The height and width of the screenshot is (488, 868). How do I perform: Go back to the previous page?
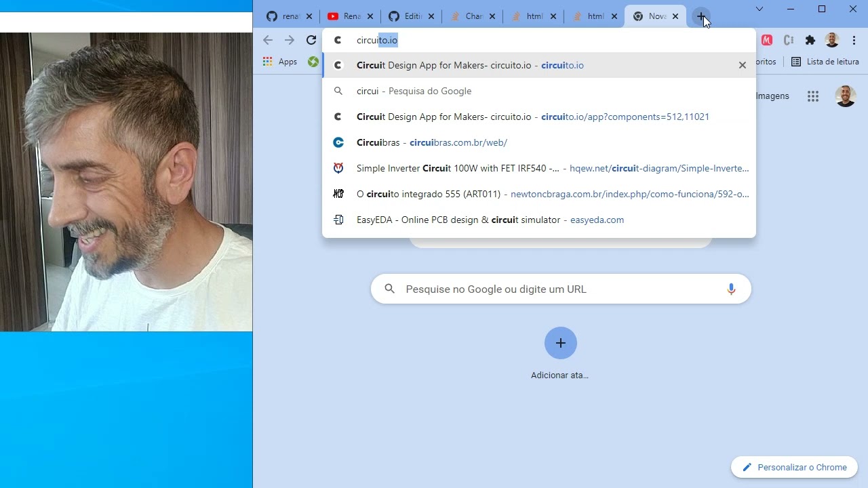pos(268,40)
